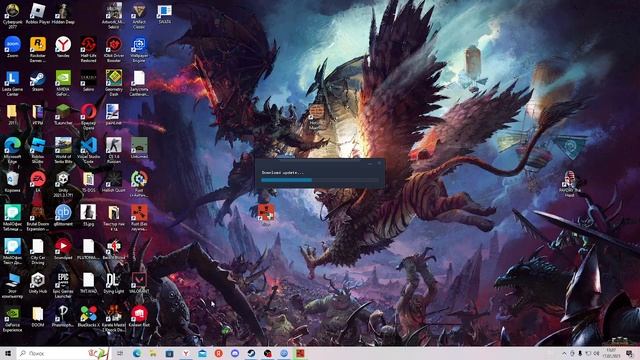This screenshot has height=360, width=640.
Task: Select the Unity Hub desktop shortcut
Action: (38, 283)
